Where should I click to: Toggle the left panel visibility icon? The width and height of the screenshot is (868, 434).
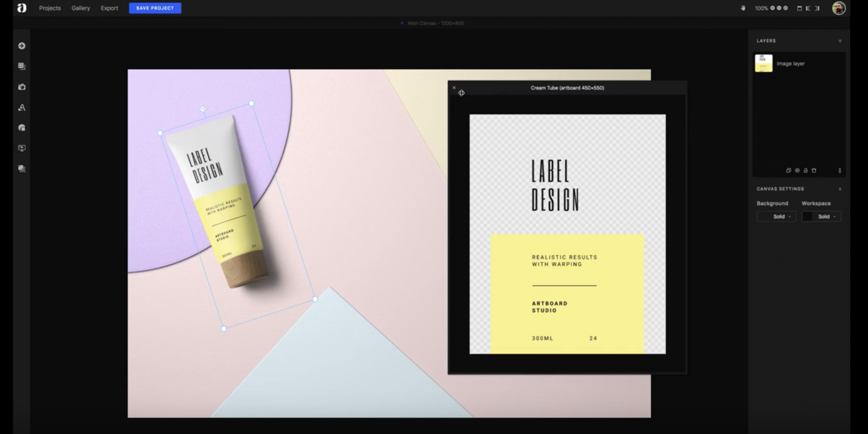tap(808, 8)
